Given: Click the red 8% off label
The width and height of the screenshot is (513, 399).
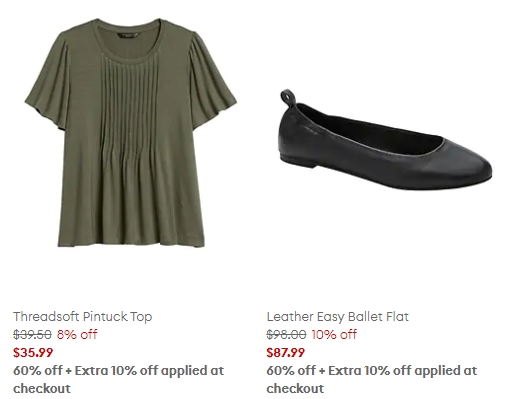Looking at the screenshot, I should pos(77,334).
